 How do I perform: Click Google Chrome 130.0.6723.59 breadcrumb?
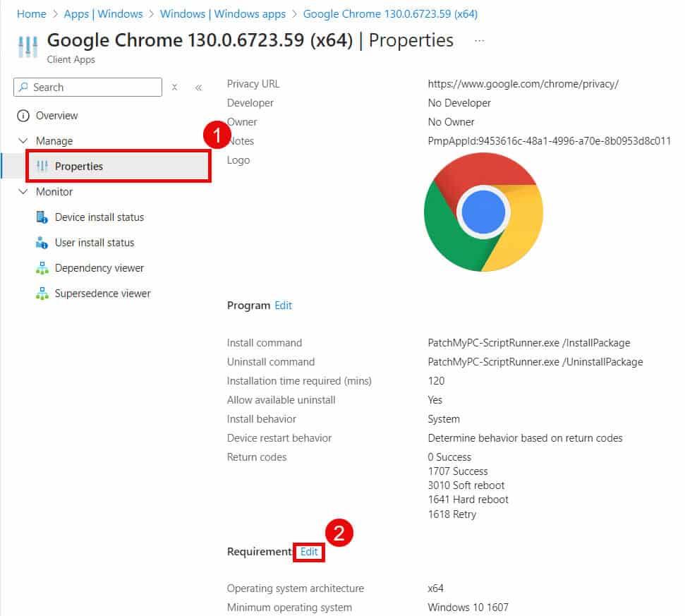coord(390,14)
